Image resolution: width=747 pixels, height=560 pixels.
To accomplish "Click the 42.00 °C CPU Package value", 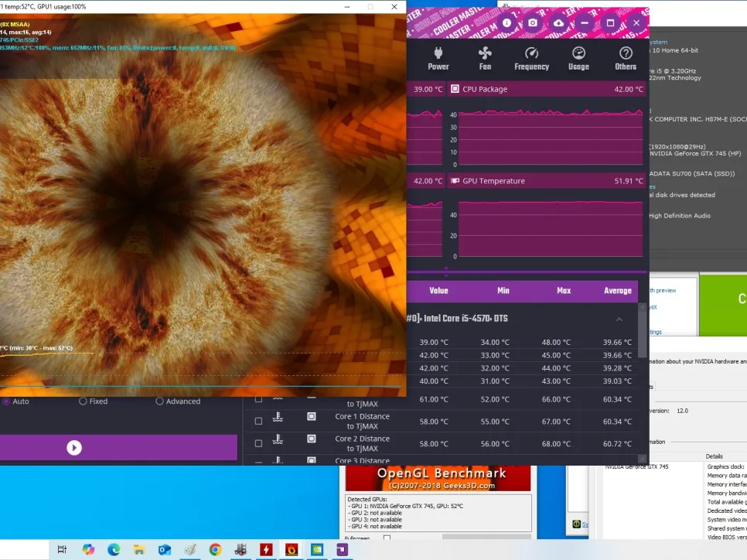I will point(629,89).
